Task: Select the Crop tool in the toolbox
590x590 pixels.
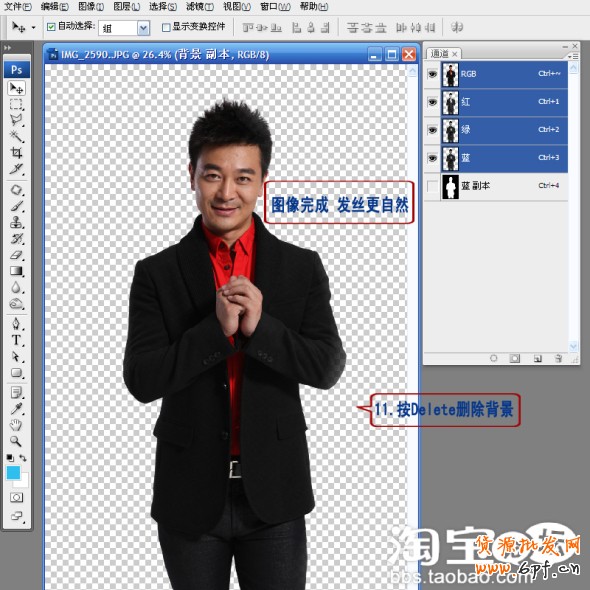Action: click(17, 152)
